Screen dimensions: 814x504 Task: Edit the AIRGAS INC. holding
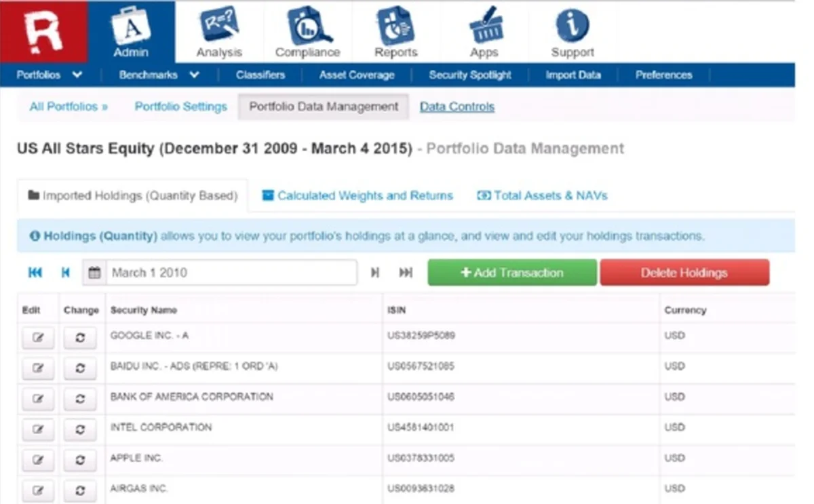pos(38,490)
